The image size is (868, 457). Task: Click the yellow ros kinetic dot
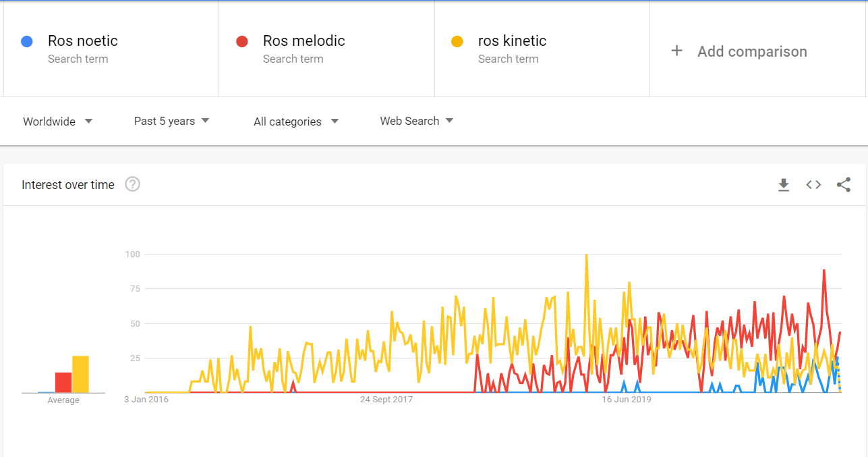[x=457, y=42]
